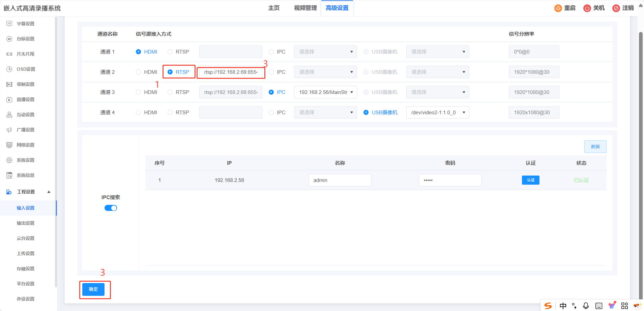Image resolution: width=644 pixels, height=311 pixels.
Task: Click the punctuation mode icon in input toolbar
Action: click(574, 306)
